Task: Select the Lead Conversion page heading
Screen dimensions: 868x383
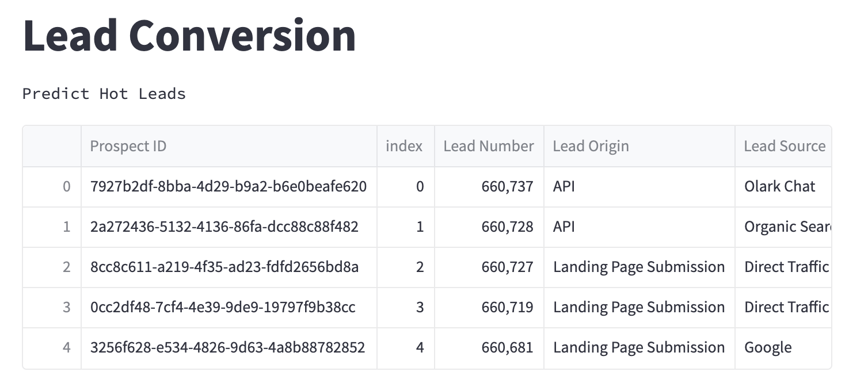Action: [189, 36]
